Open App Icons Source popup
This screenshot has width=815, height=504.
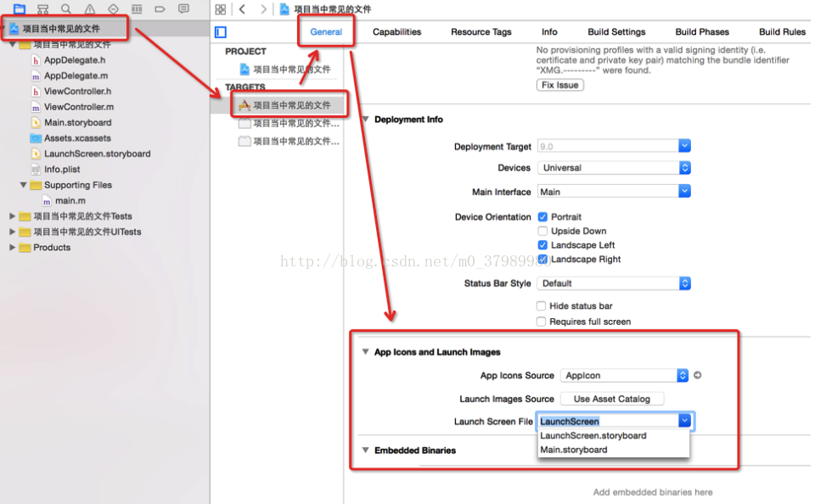(624, 375)
